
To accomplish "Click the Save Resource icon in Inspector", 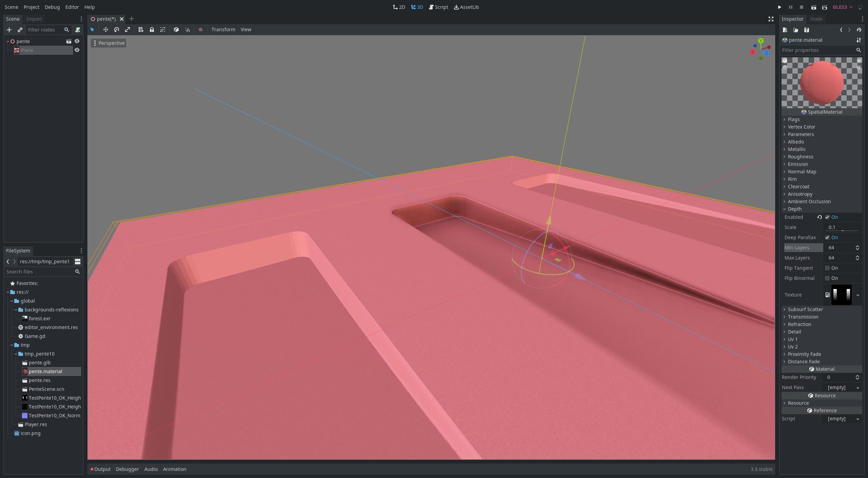I will coord(807,30).
